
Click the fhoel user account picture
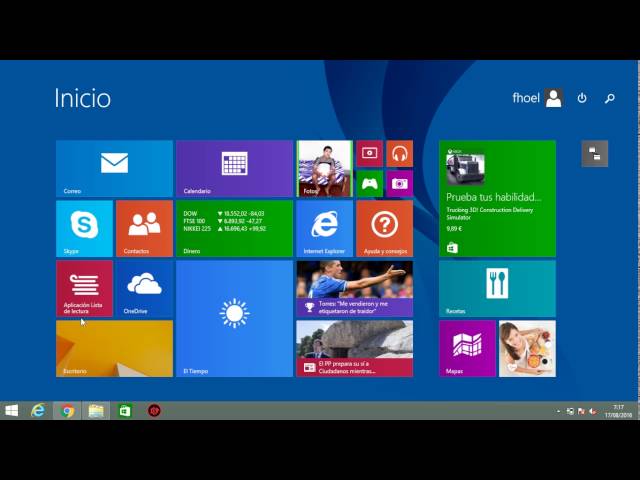click(553, 98)
